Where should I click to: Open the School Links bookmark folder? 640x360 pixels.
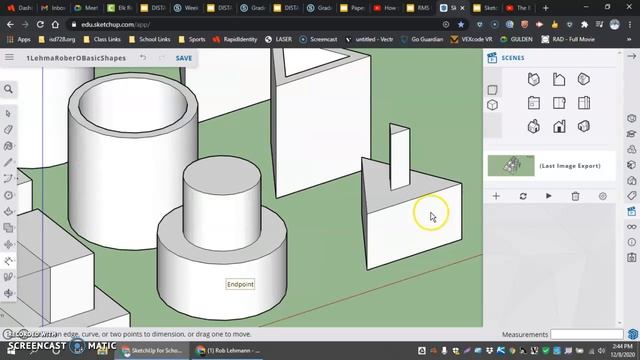pyautogui.click(x=149, y=39)
